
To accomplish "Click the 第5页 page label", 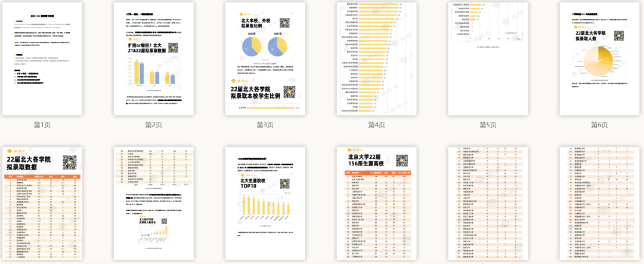I will tap(488, 125).
